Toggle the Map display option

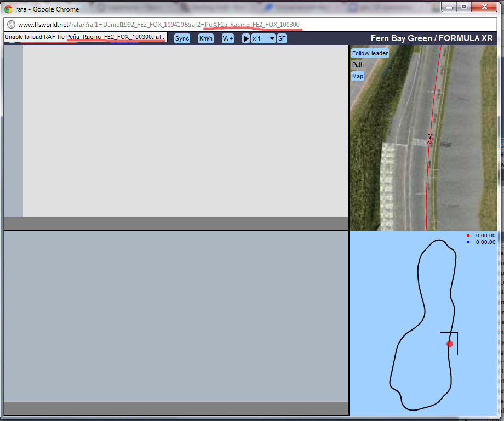[357, 77]
